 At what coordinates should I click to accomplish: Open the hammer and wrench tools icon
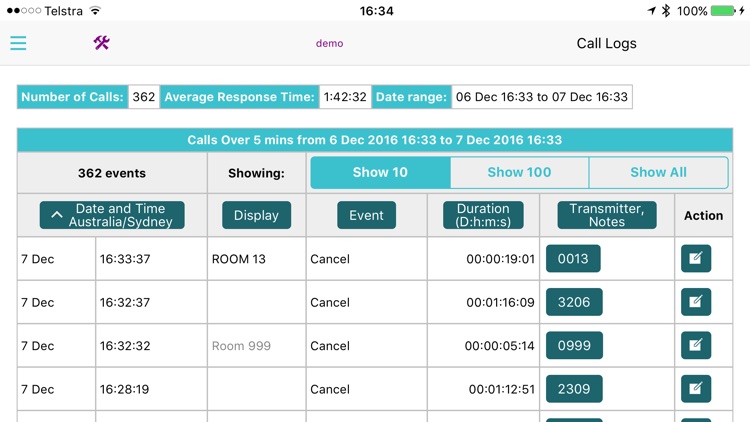click(x=101, y=43)
